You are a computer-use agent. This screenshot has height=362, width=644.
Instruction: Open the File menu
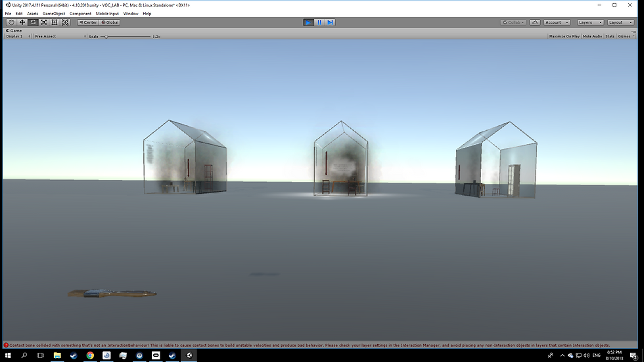tap(8, 14)
